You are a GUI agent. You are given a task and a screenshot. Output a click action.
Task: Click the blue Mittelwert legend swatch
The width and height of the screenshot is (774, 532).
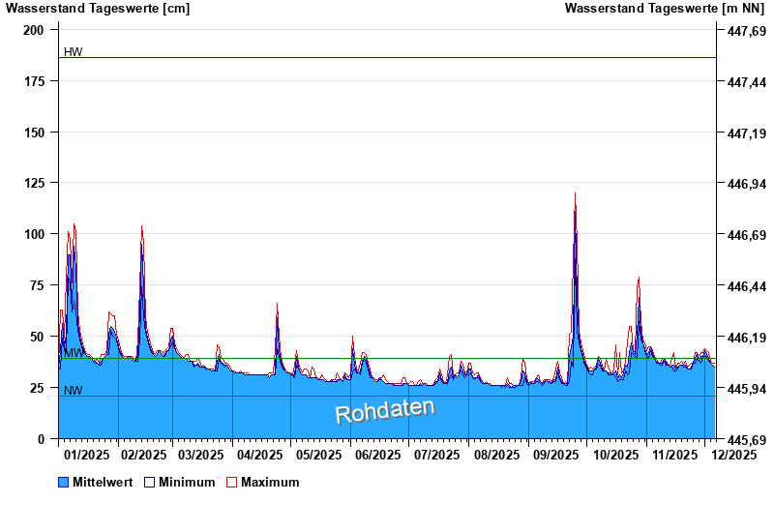[64, 482]
